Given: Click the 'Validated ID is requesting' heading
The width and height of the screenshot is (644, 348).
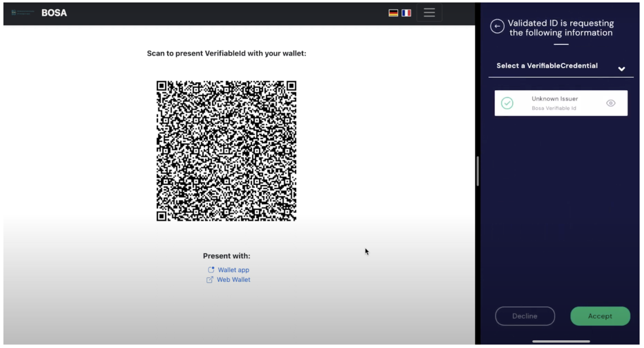Looking at the screenshot, I should coord(561,28).
